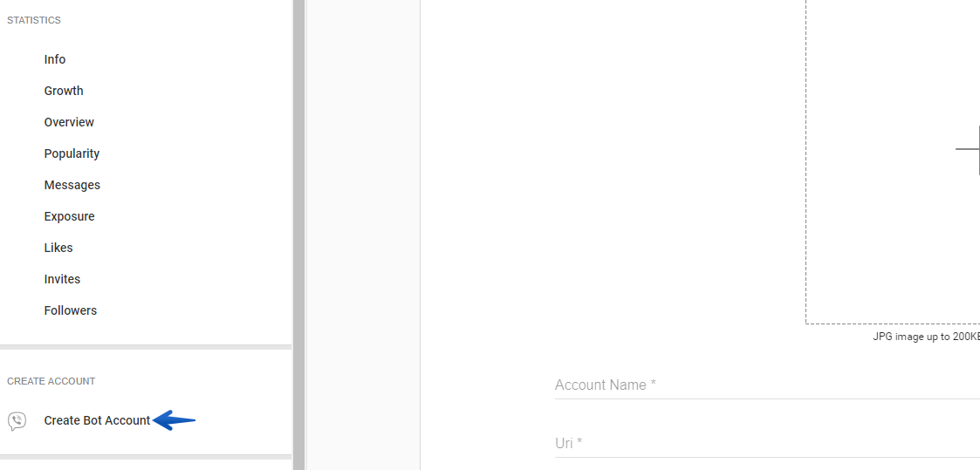The image size is (980, 470).
Task: Click the sidebar vertical scrollbar
Action: click(298, 235)
